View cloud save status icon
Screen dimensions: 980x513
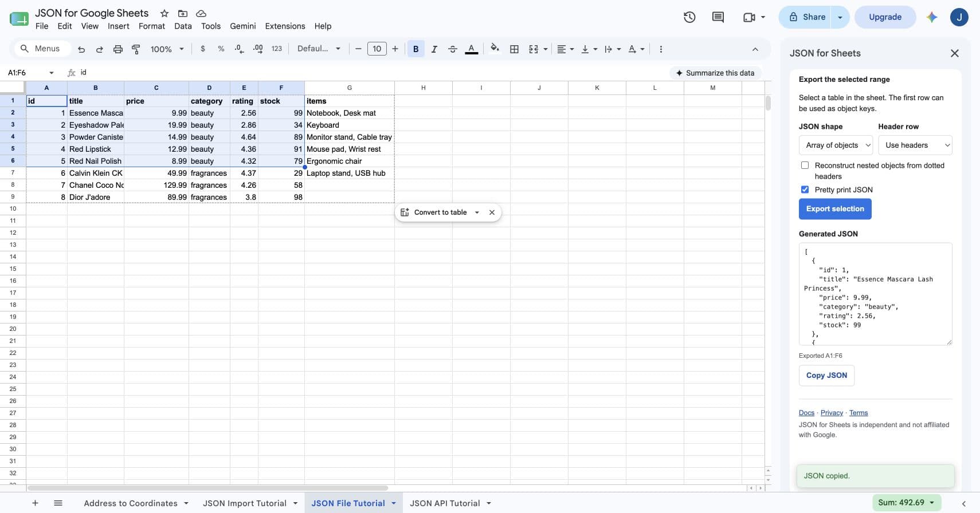coord(201,13)
